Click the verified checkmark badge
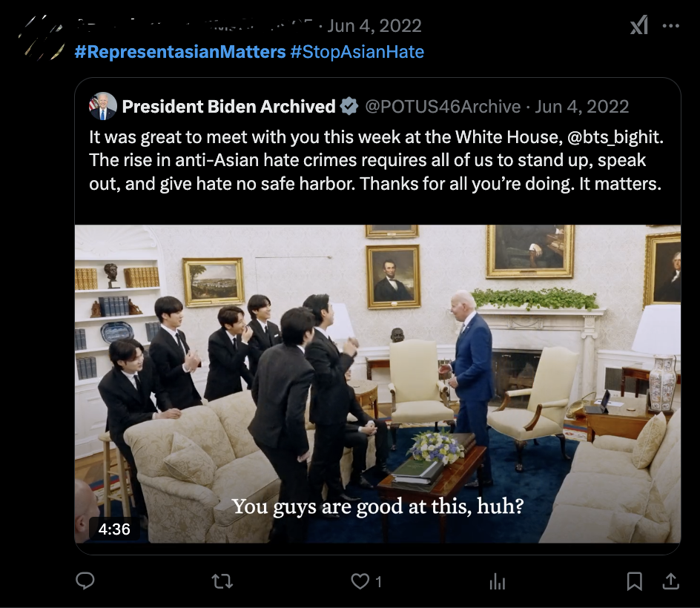Image resolution: width=700 pixels, height=608 pixels. 349,106
